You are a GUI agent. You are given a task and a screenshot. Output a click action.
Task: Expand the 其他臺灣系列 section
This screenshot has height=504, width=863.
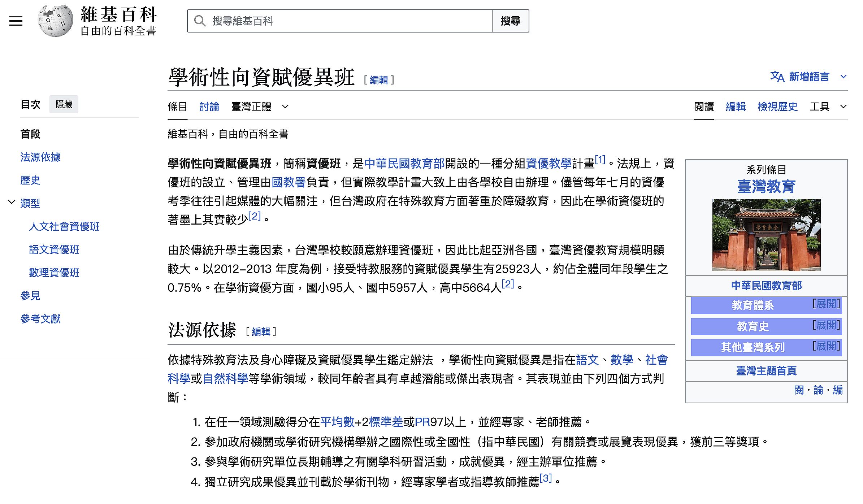point(826,346)
